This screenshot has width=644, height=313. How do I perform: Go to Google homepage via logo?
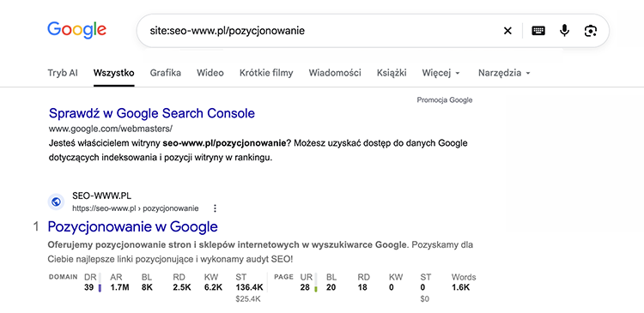coord(76,29)
